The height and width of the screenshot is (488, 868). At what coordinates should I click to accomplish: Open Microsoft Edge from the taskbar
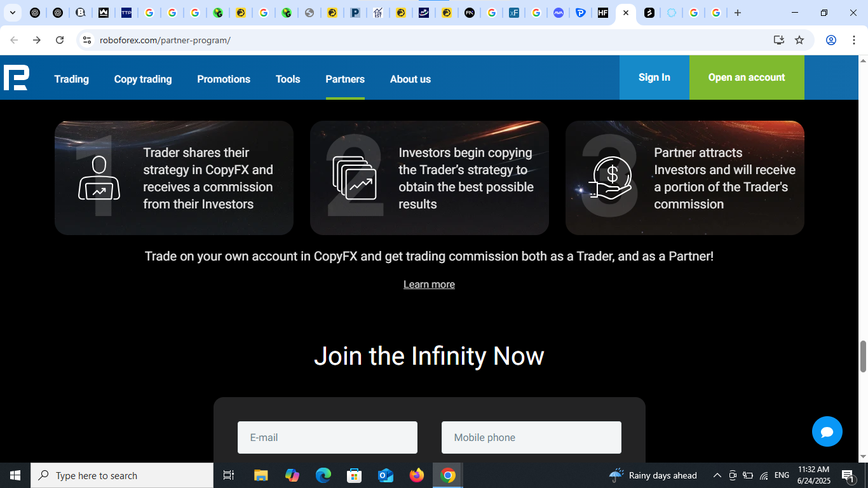coord(323,475)
